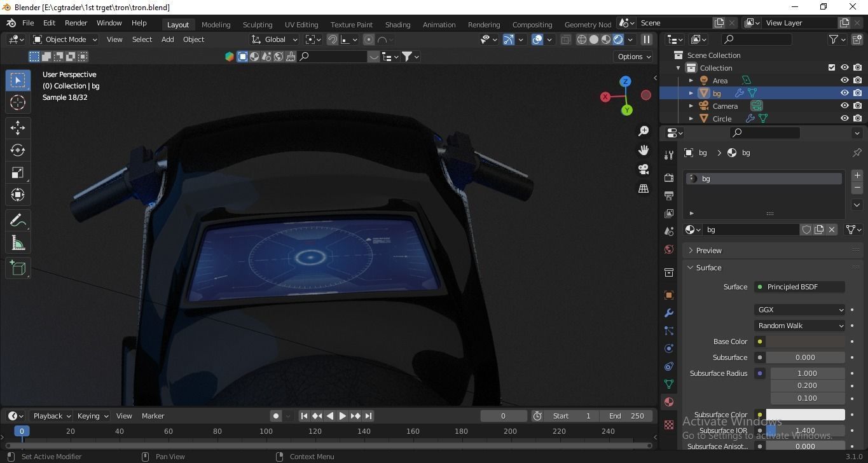This screenshot has width=868, height=463.
Task: Open the Add menu in viewport header
Action: 167,39
